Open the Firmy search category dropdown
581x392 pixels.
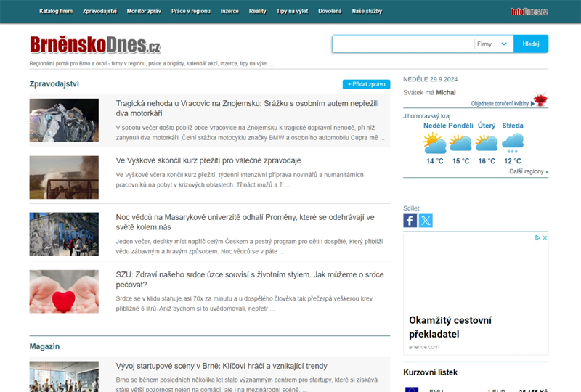tap(493, 44)
